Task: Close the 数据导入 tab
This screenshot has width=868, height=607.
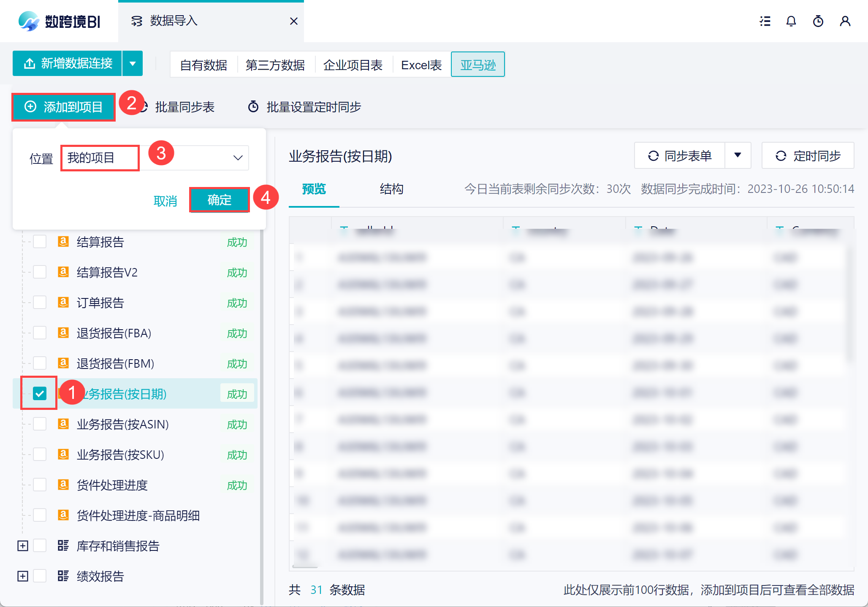Action: click(294, 21)
